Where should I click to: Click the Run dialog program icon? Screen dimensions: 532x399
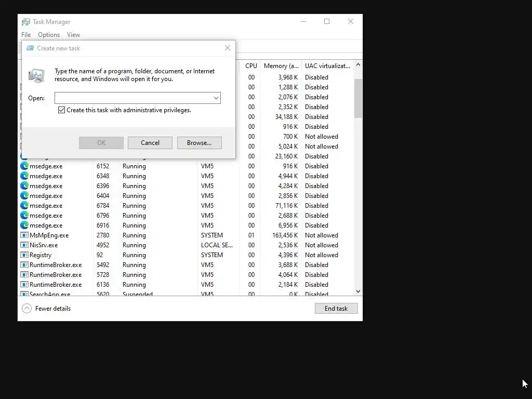pyautogui.click(x=37, y=75)
